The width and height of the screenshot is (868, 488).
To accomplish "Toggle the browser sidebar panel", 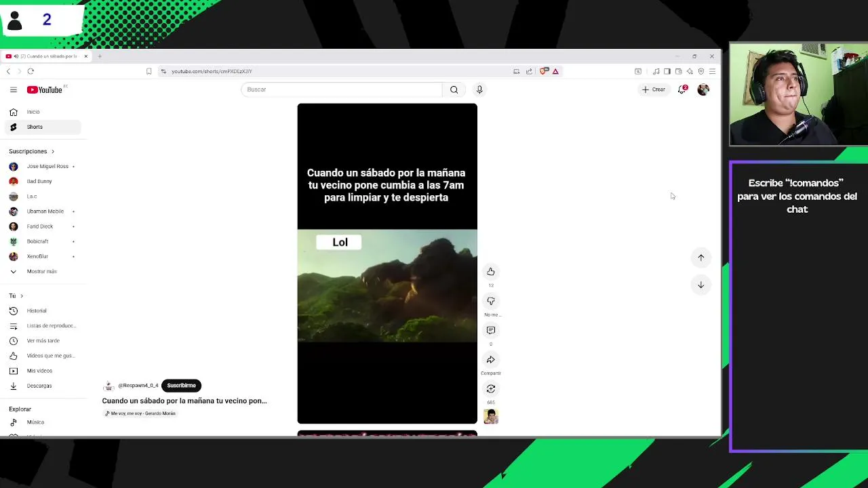I will pos(667,71).
